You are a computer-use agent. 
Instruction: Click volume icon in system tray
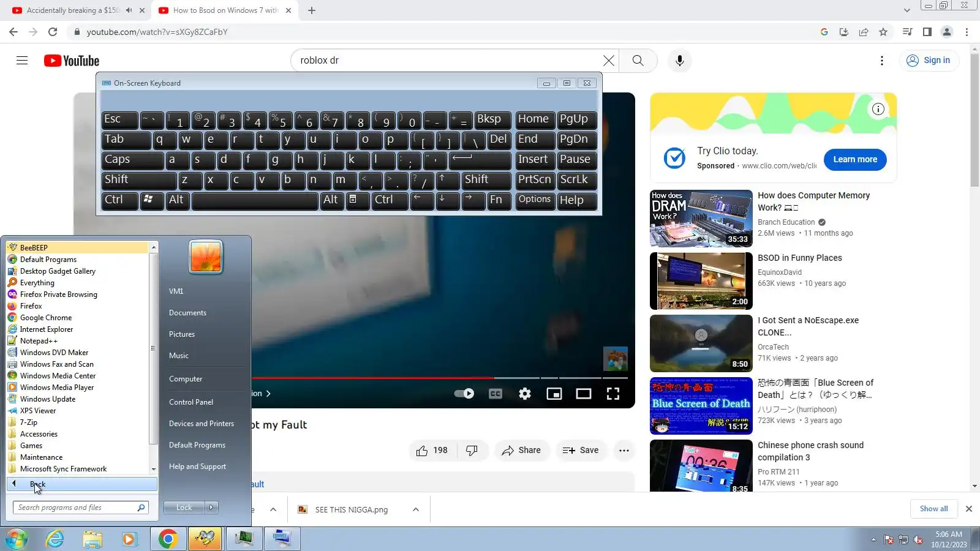[918, 540]
